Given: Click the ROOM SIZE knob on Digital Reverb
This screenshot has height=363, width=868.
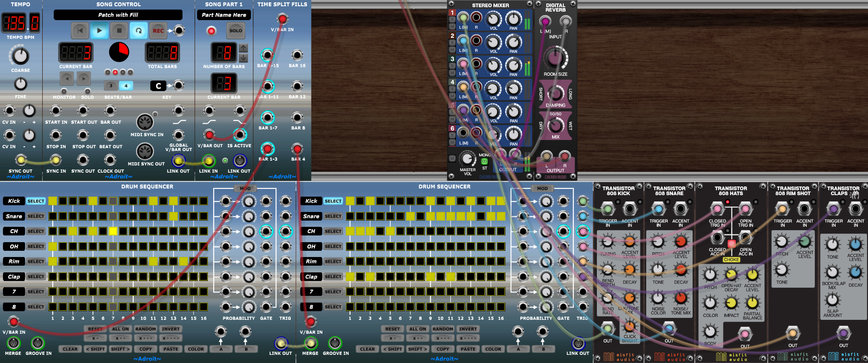Looking at the screenshot, I should point(555,58).
